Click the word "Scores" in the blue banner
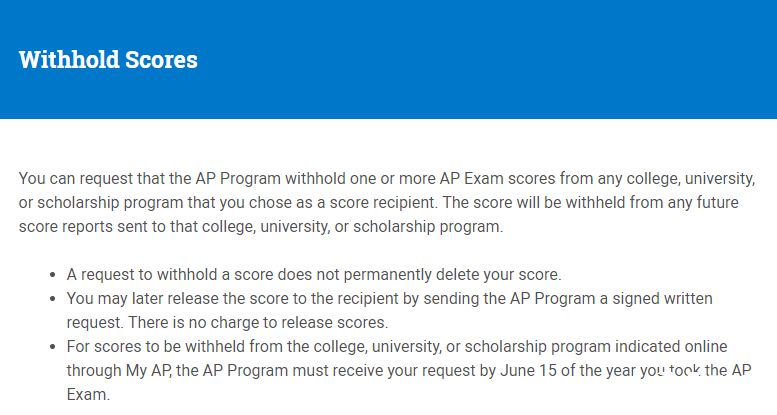This screenshot has height=415, width=777. tap(161, 60)
